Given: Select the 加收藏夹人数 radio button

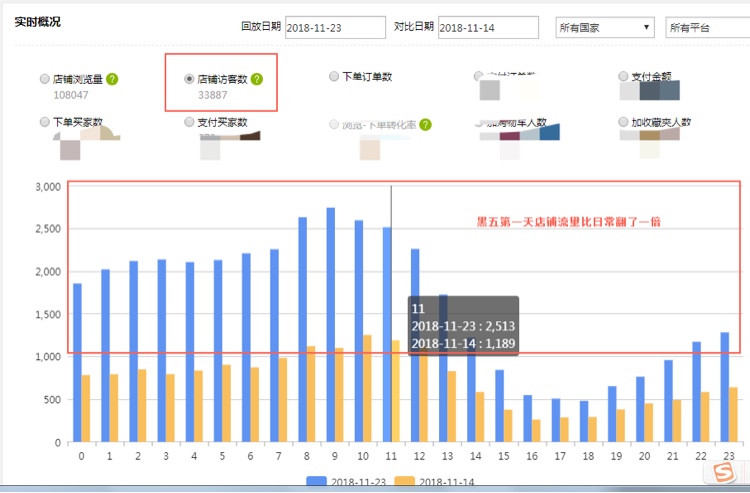Looking at the screenshot, I should coord(623,122).
